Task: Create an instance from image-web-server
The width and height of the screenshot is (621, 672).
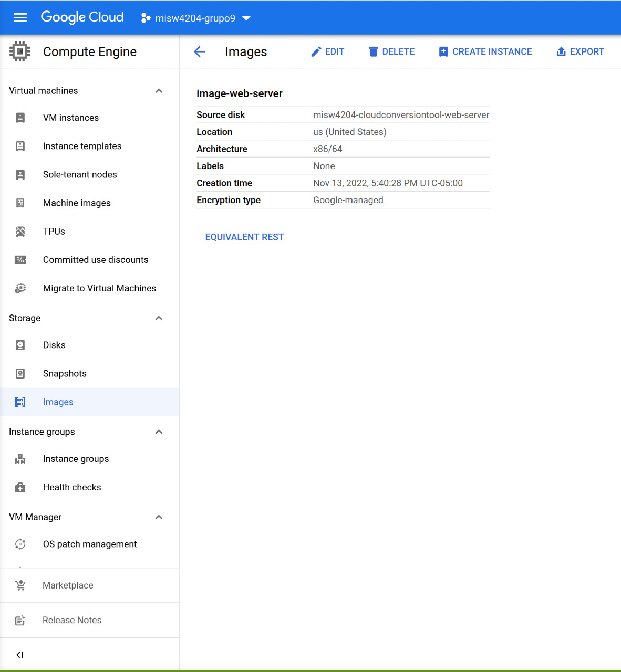Action: point(485,51)
